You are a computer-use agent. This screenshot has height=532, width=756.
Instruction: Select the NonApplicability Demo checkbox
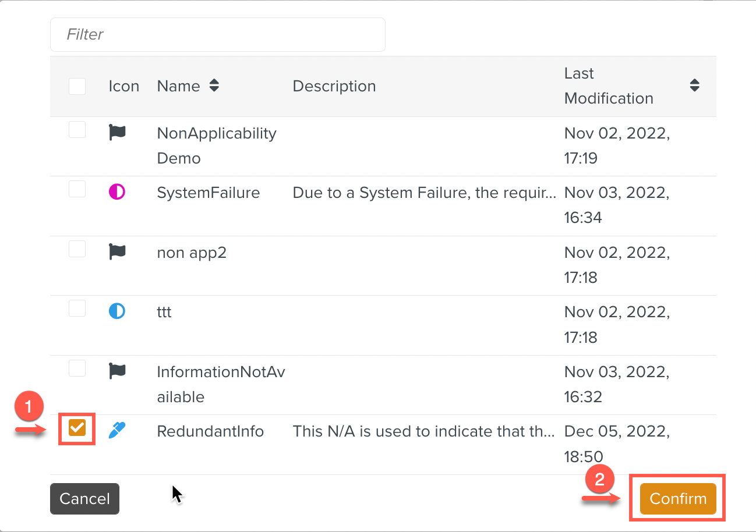tap(77, 130)
